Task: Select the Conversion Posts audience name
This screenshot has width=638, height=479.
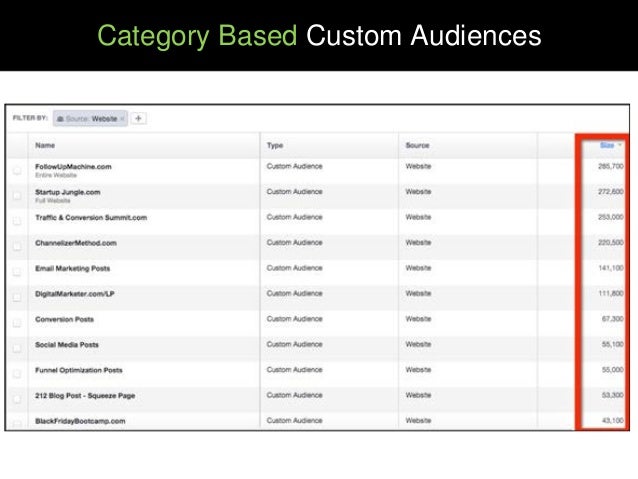Action: pyautogui.click(x=64, y=319)
